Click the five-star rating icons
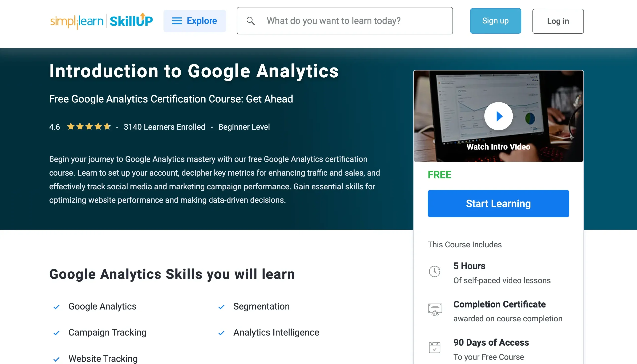 pyautogui.click(x=89, y=127)
